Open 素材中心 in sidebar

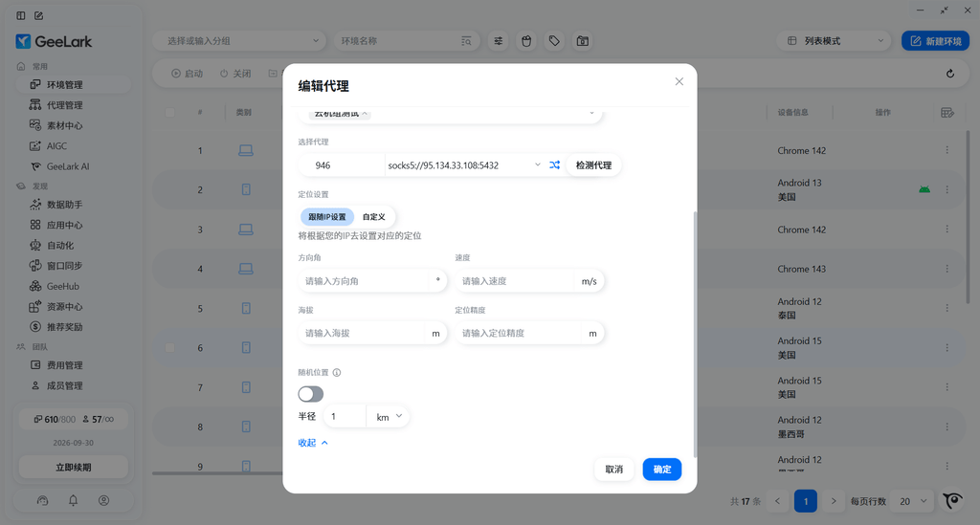(x=73, y=125)
